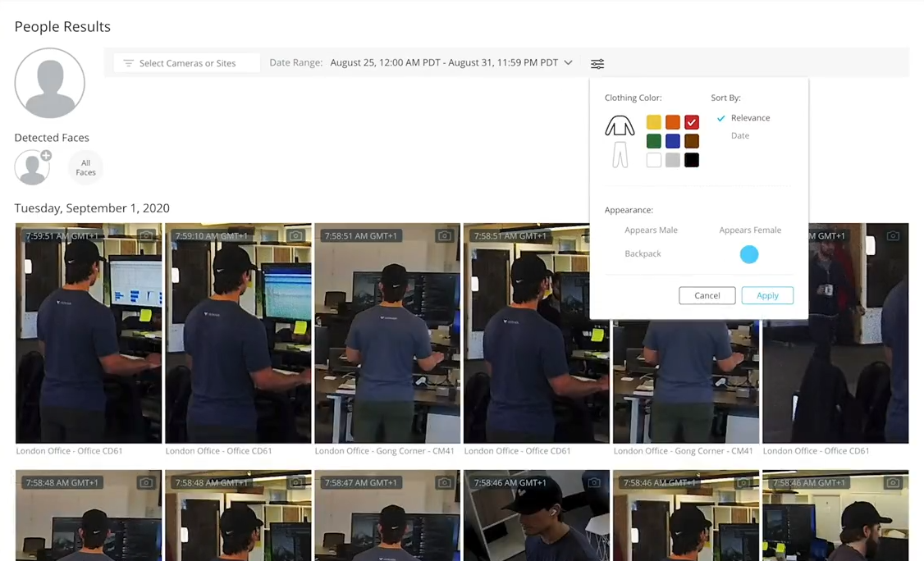Click camera icon on 7:59:51 AM thumbnail
The height and width of the screenshot is (561, 924).
click(146, 236)
